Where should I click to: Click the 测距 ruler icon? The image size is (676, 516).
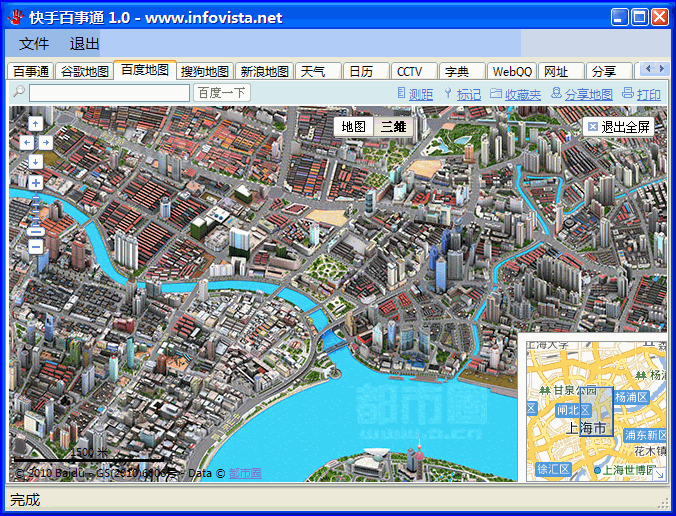pyautogui.click(x=401, y=93)
